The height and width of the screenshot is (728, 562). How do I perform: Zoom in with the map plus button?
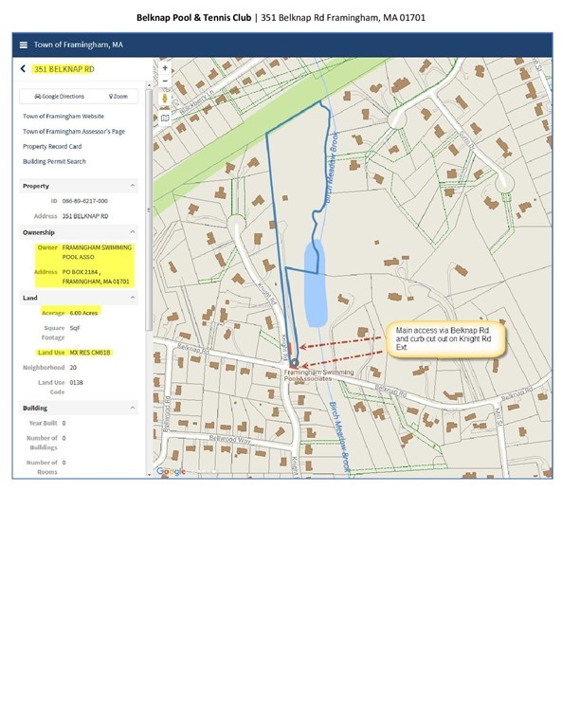[165, 68]
